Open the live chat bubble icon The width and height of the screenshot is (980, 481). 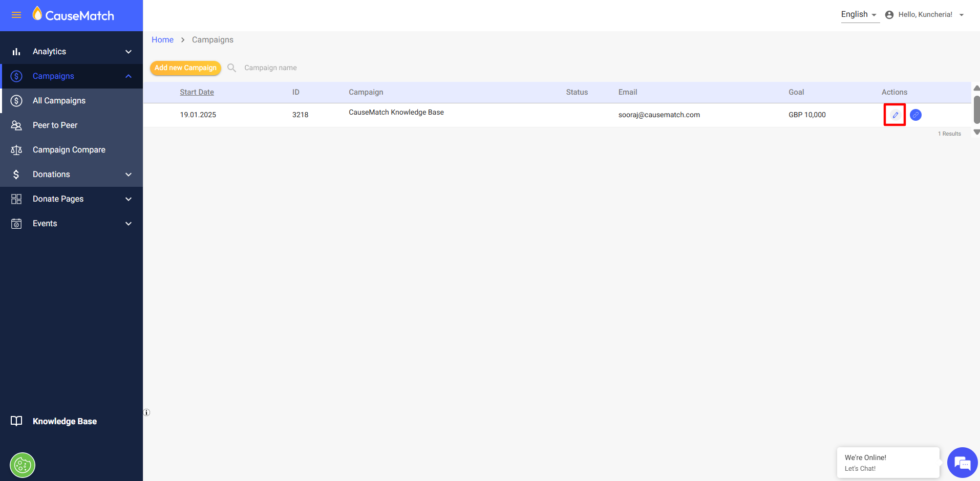click(x=963, y=463)
